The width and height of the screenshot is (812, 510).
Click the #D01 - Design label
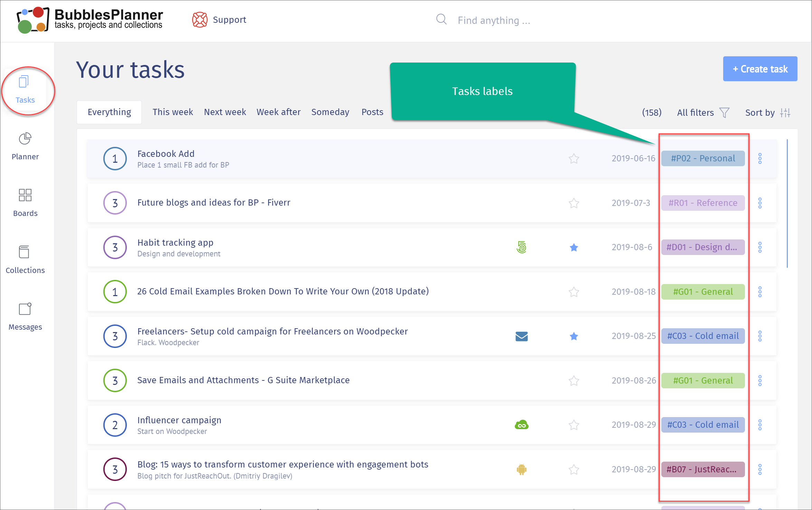point(703,247)
